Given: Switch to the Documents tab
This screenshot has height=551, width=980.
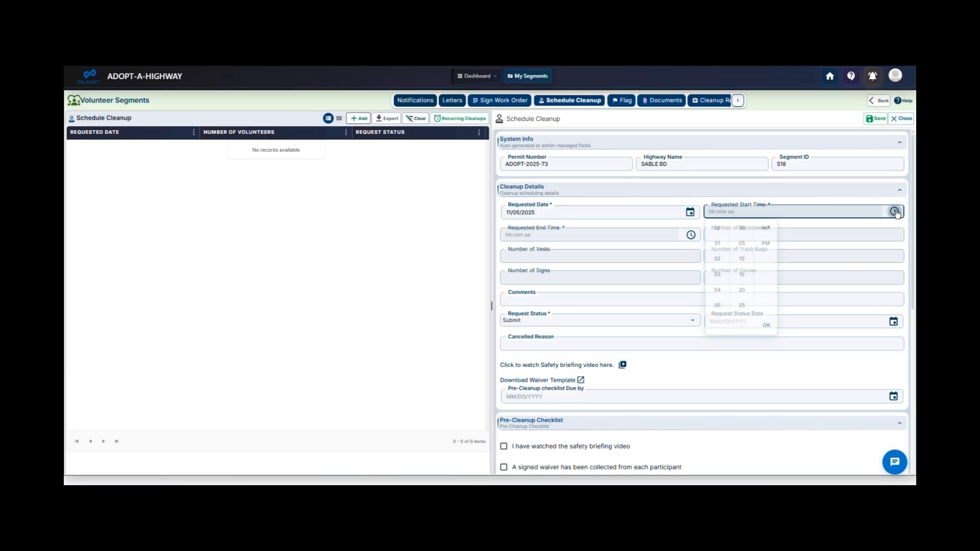Looking at the screenshot, I should pyautogui.click(x=661, y=100).
